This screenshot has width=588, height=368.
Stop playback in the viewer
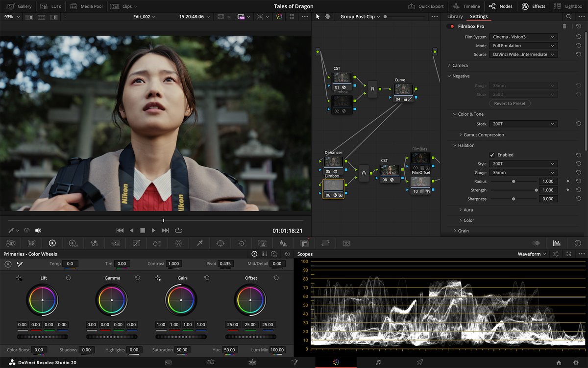(x=143, y=230)
